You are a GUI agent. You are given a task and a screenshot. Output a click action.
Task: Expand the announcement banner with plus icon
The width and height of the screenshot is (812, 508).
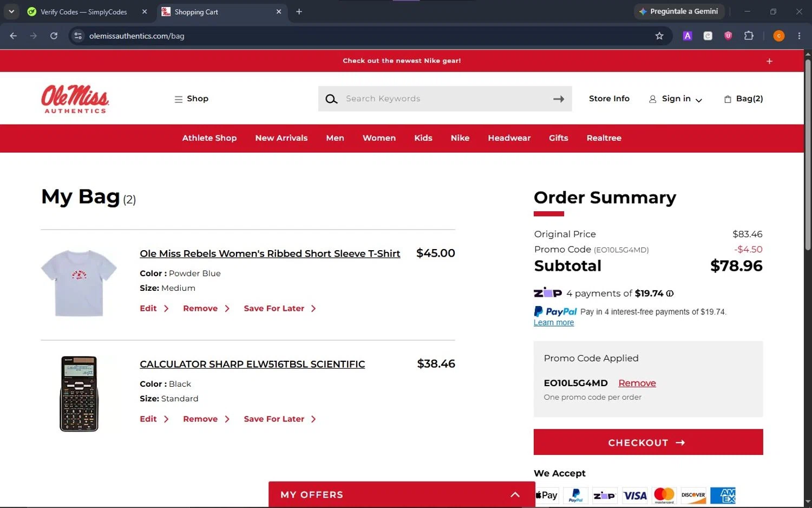pos(769,61)
